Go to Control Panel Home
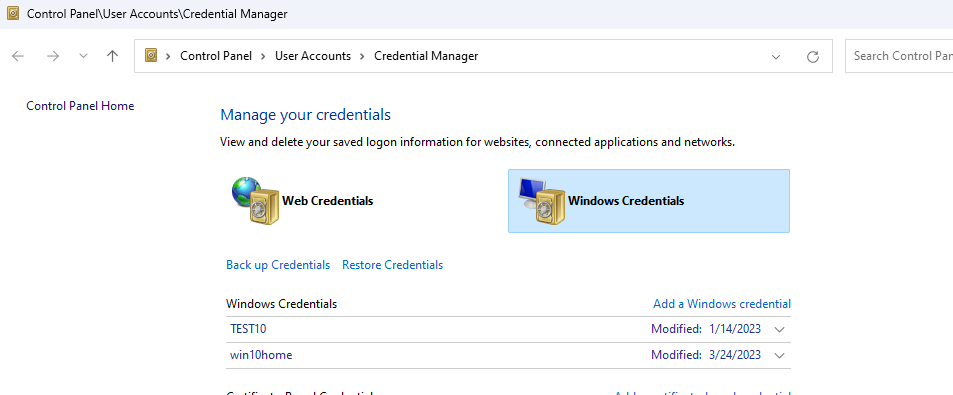Viewport: 953px width, 395px height. click(x=80, y=106)
